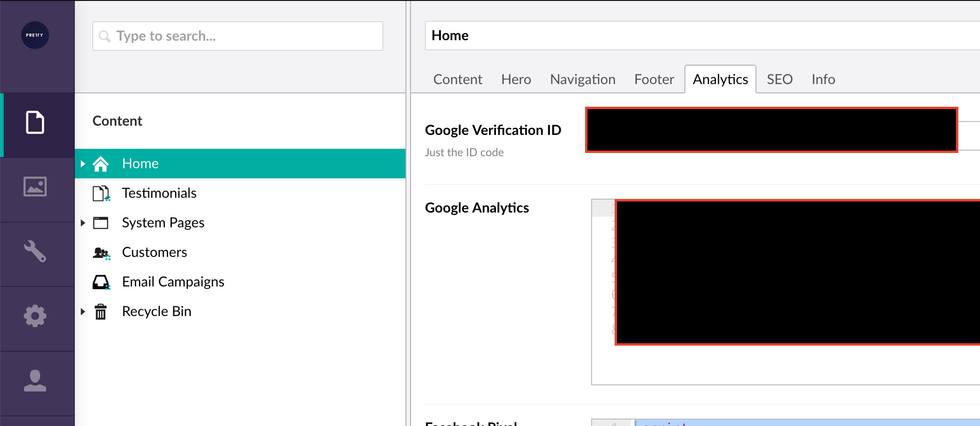The height and width of the screenshot is (426, 980).
Task: Switch to the Navigation tab
Action: (583, 79)
